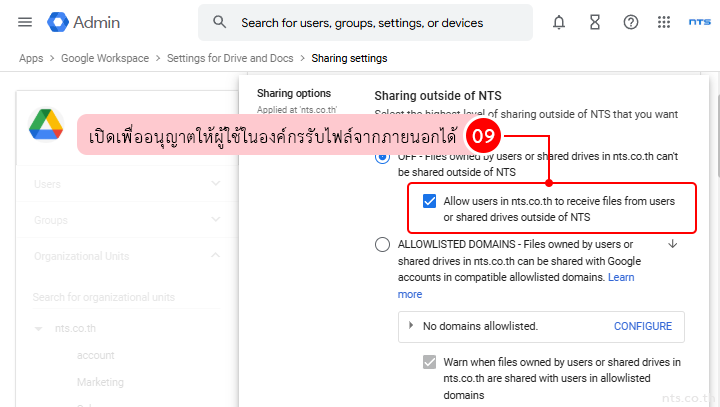Select the OFF sharing radio button
The image size is (720, 407).
coord(383,157)
